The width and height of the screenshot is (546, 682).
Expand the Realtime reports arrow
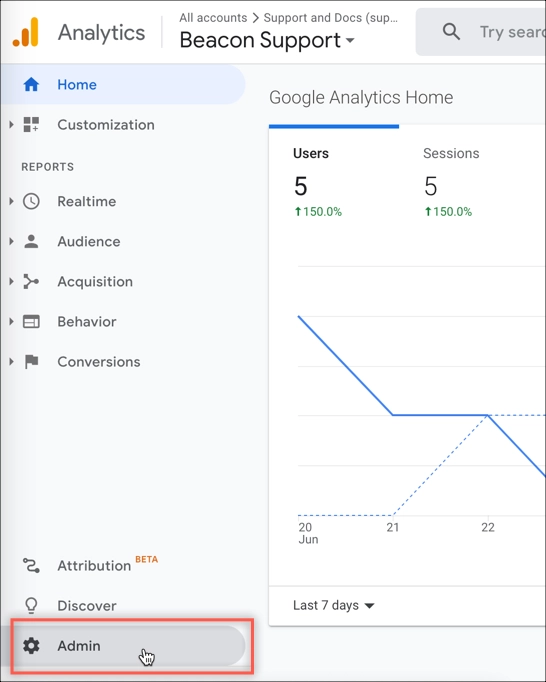(x=11, y=201)
